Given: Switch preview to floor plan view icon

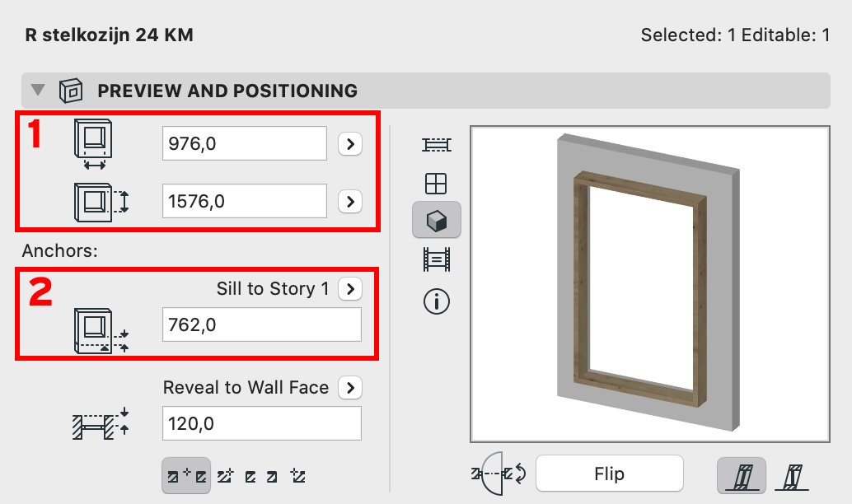Looking at the screenshot, I should tap(437, 144).
